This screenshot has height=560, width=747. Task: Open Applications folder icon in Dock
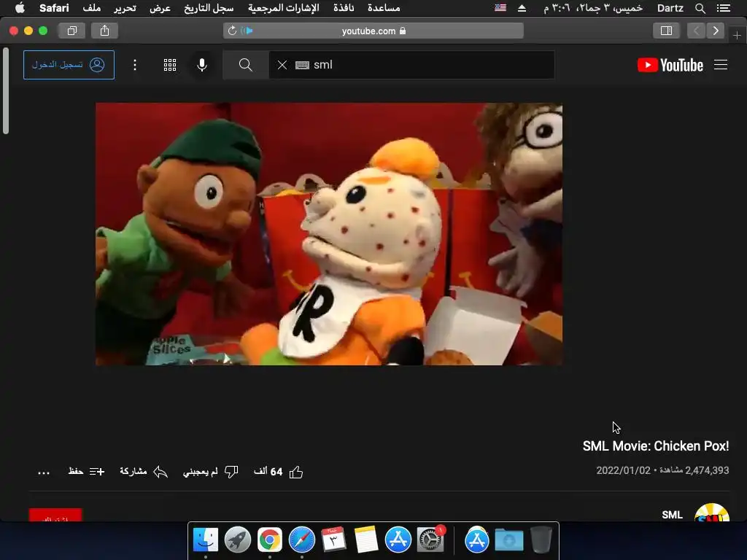tap(477, 540)
